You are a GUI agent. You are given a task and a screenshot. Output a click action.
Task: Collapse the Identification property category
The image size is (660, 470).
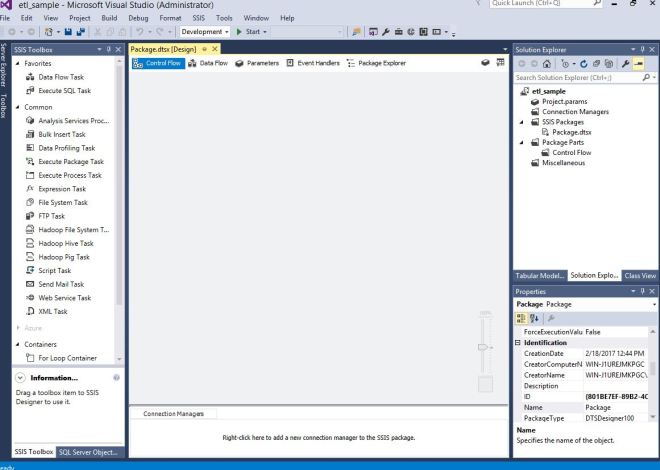[x=518, y=342]
